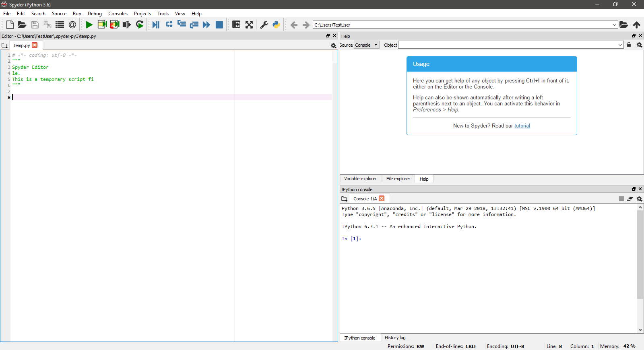The image size is (644, 350).
Task: Change to the parent directory
Action: pos(637,25)
